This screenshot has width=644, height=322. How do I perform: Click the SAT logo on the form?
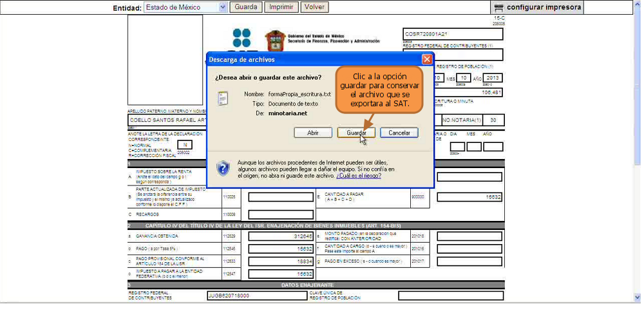(241, 38)
